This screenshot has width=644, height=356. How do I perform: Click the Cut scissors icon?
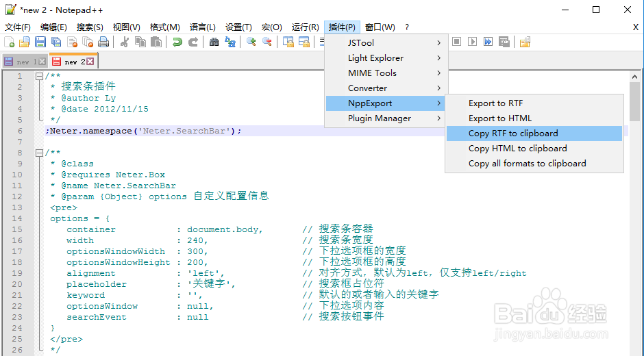(125, 42)
